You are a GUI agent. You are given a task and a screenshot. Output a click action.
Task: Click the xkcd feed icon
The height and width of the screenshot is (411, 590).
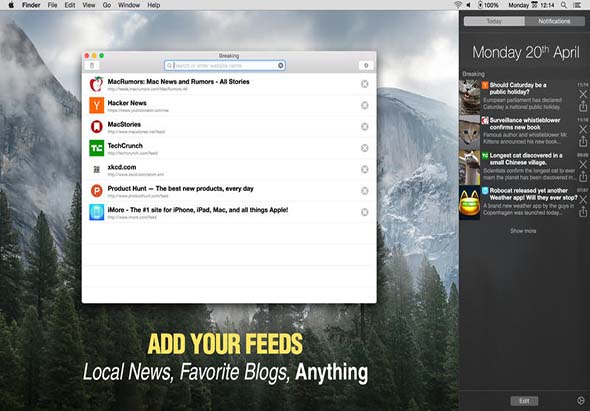[x=96, y=170]
